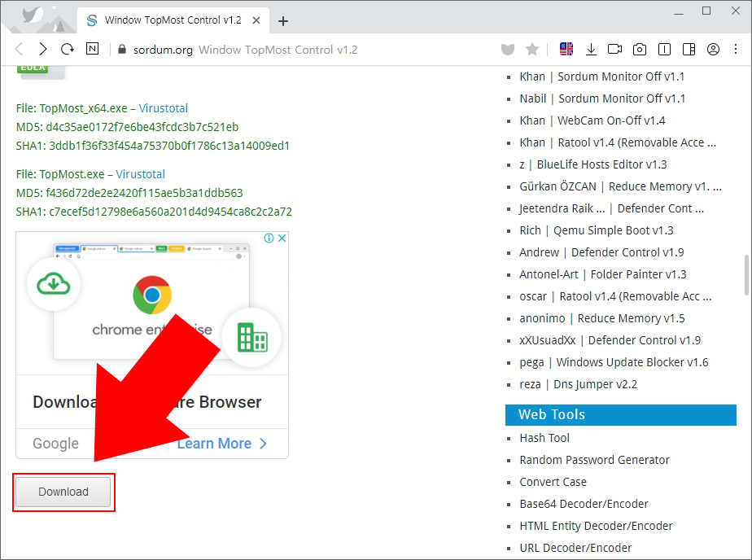The image size is (752, 560).
Task: Open pega's Windows Update Blocker v1.6 comment
Action: [x=614, y=362]
